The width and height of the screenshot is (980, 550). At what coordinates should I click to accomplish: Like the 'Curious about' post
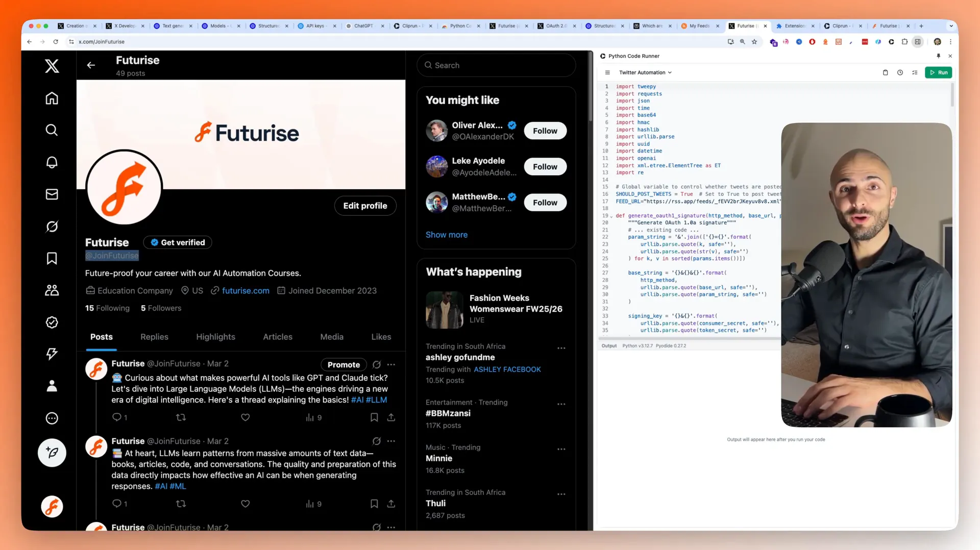tap(245, 417)
